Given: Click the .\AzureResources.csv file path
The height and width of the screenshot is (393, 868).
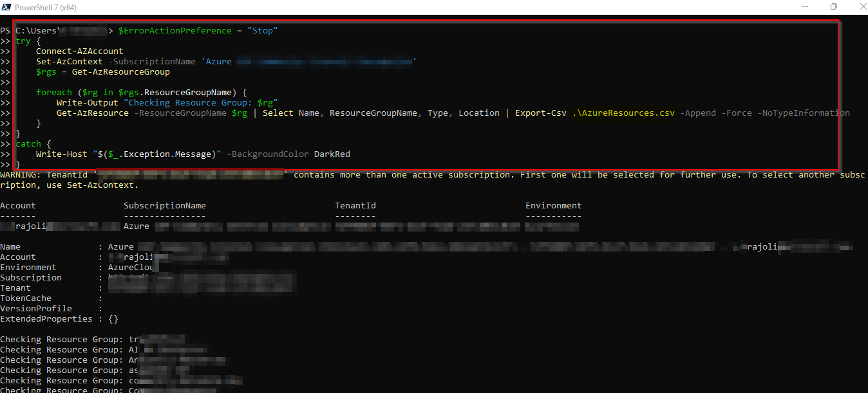Looking at the screenshot, I should [x=623, y=113].
